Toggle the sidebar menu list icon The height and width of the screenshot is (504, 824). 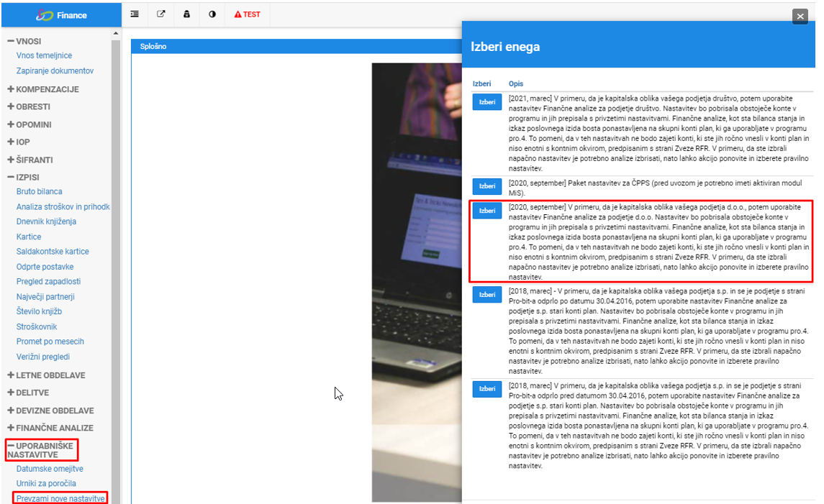[x=135, y=14]
